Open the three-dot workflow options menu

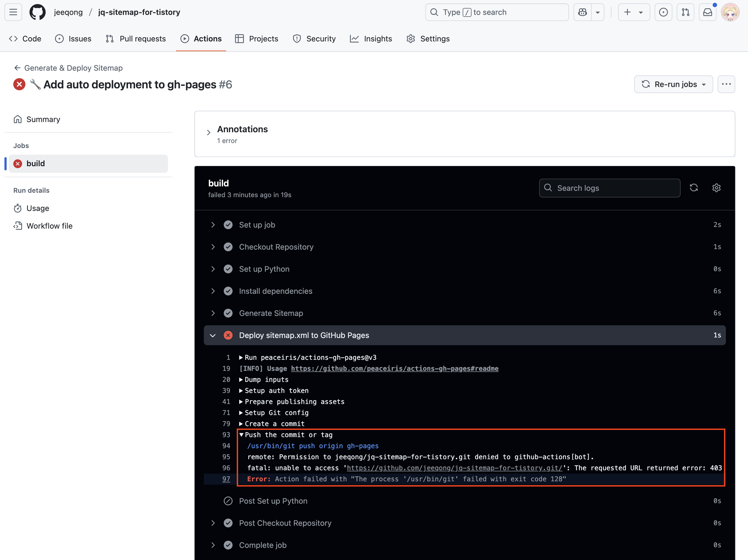(726, 84)
